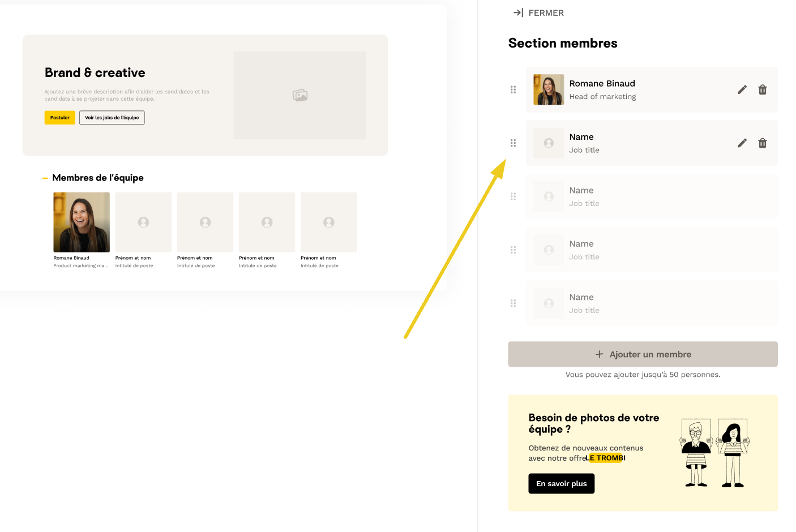Click the yellow Postuler button
The height and width of the screenshot is (532, 796).
pos(59,118)
